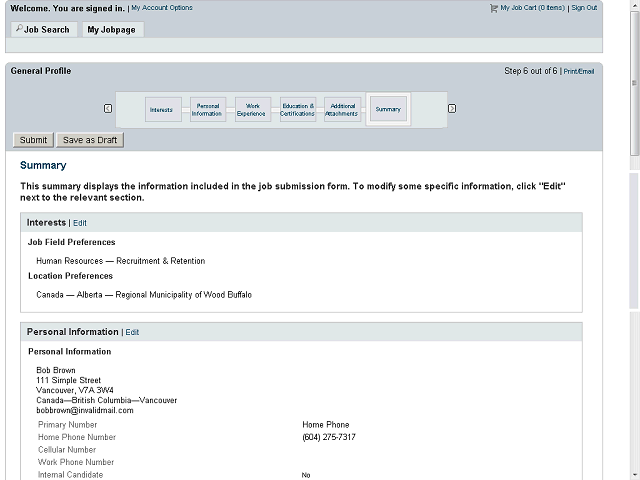Open the Print/Email link
Viewport: 640px width, 480px height.
[579, 71]
